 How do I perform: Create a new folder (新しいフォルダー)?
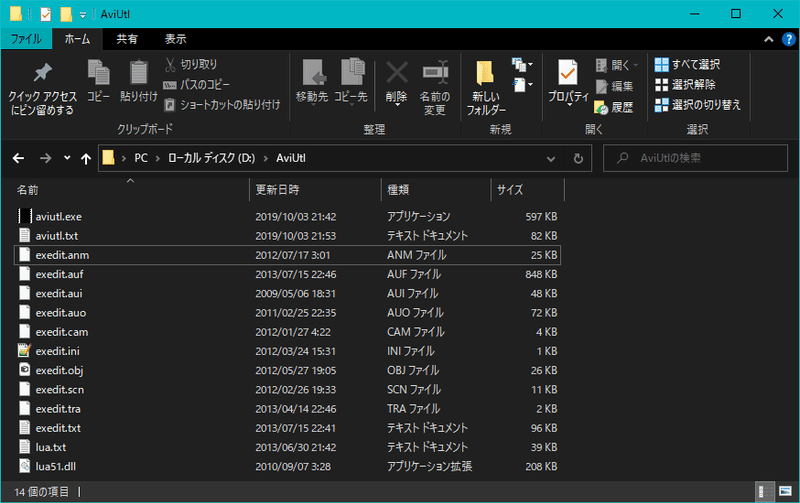pos(486,88)
